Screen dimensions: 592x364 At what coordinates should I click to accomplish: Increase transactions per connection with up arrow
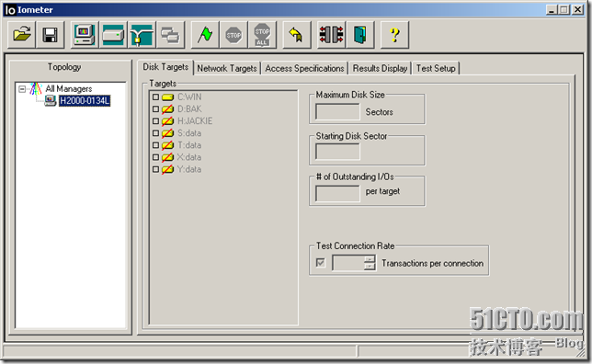coord(370,258)
